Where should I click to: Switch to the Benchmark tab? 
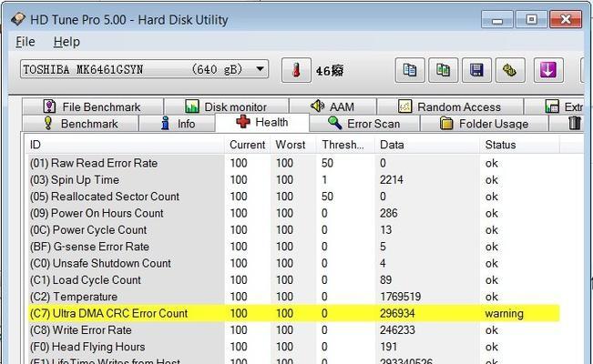tap(80, 123)
